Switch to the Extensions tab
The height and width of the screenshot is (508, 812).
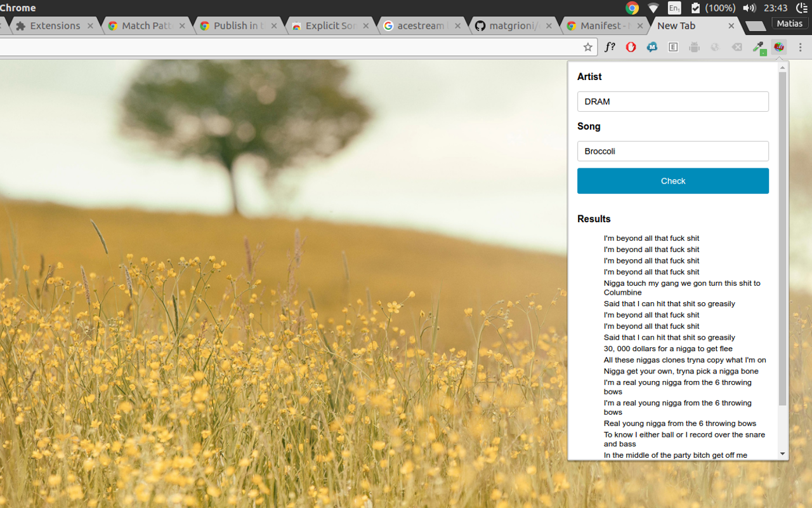click(x=55, y=26)
